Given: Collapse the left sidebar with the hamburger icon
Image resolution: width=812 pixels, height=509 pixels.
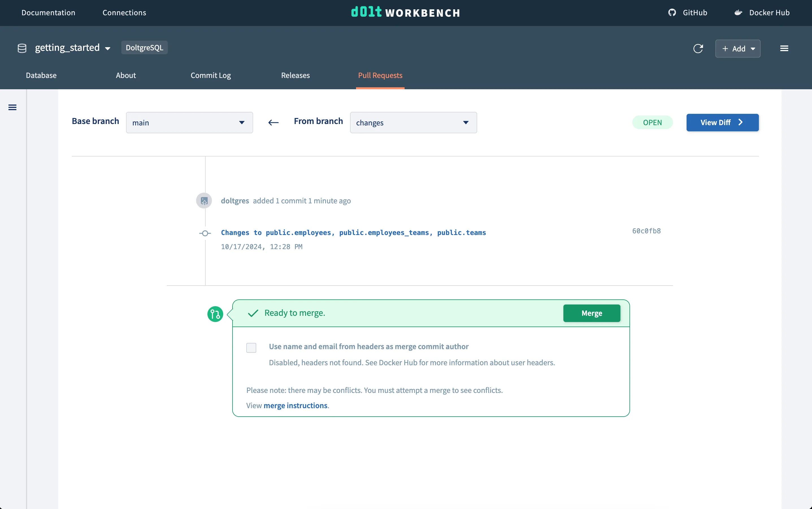Looking at the screenshot, I should (12, 107).
